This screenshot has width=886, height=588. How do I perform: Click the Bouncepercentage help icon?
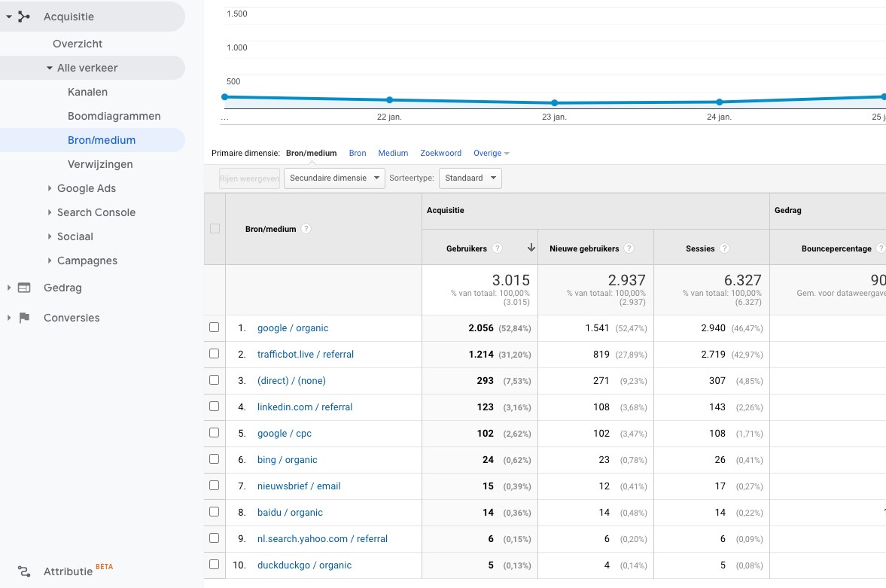coord(882,248)
